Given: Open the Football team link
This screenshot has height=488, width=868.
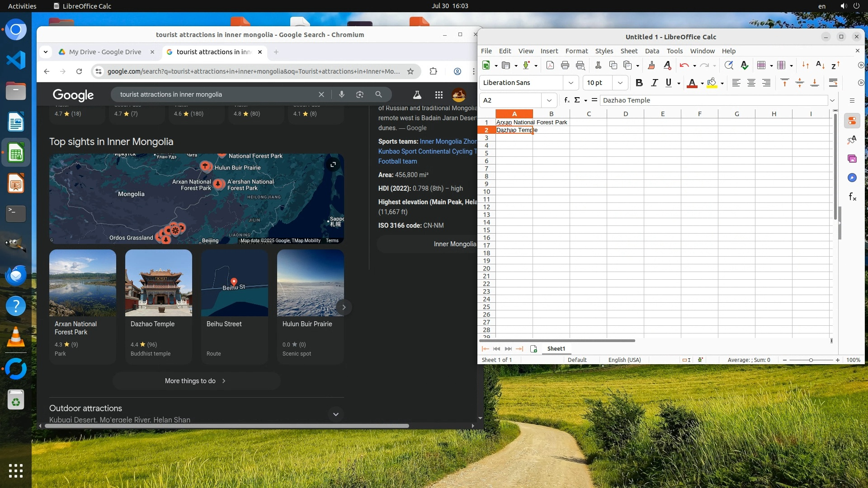Looking at the screenshot, I should point(397,161).
